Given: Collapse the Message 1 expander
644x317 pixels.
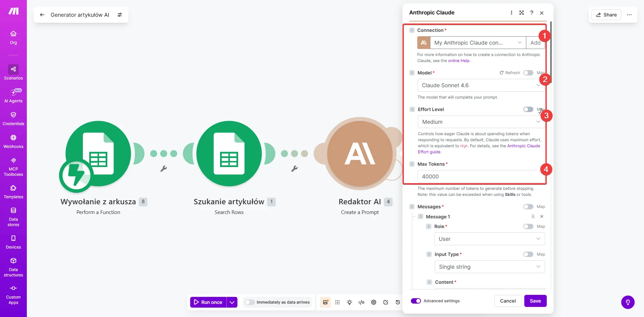Looking at the screenshot, I should 421,217.
